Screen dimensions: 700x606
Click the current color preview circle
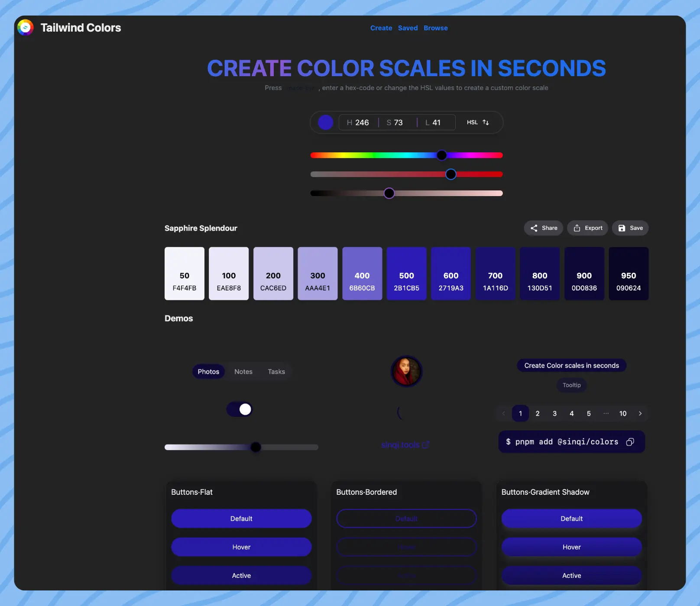point(325,122)
